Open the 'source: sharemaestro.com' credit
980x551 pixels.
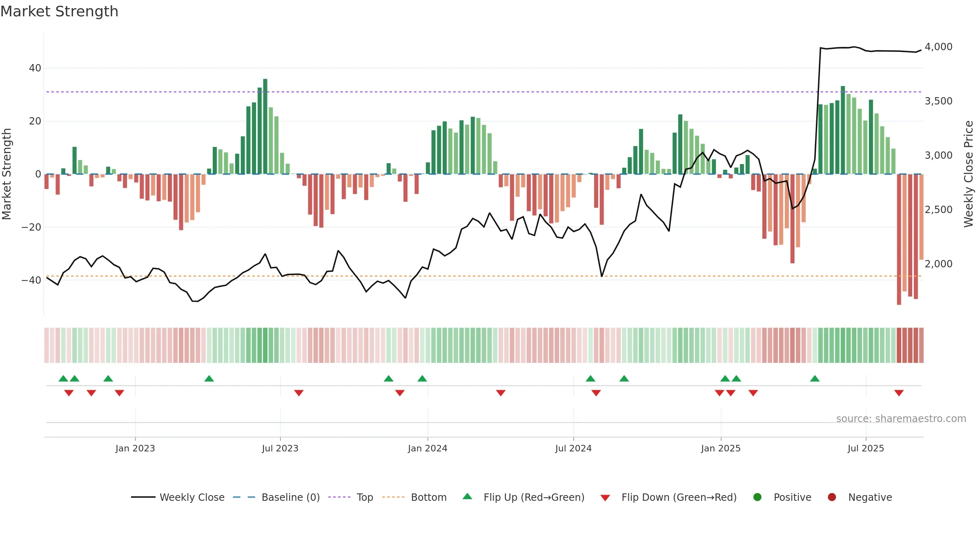[901, 418]
